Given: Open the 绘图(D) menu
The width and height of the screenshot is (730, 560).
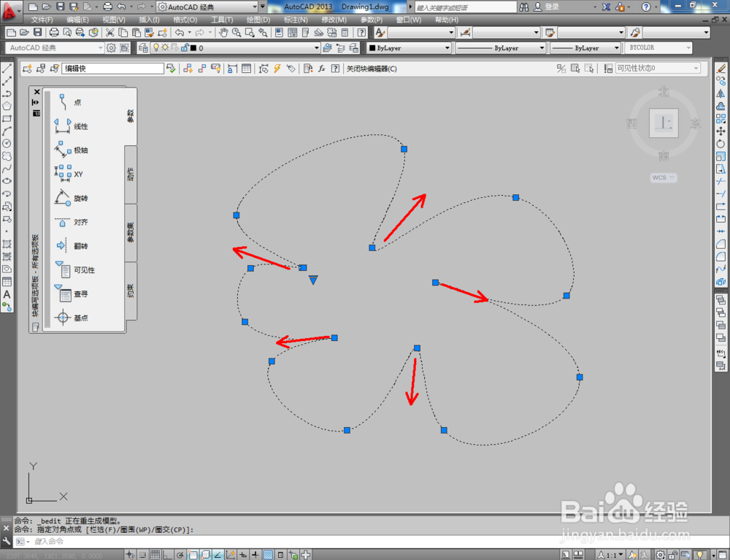Looking at the screenshot, I should pos(258,20).
